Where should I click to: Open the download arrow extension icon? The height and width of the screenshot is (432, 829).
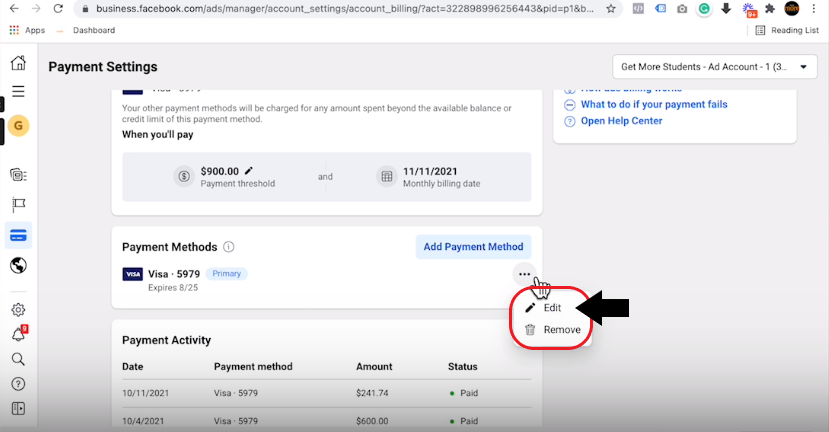726,8
